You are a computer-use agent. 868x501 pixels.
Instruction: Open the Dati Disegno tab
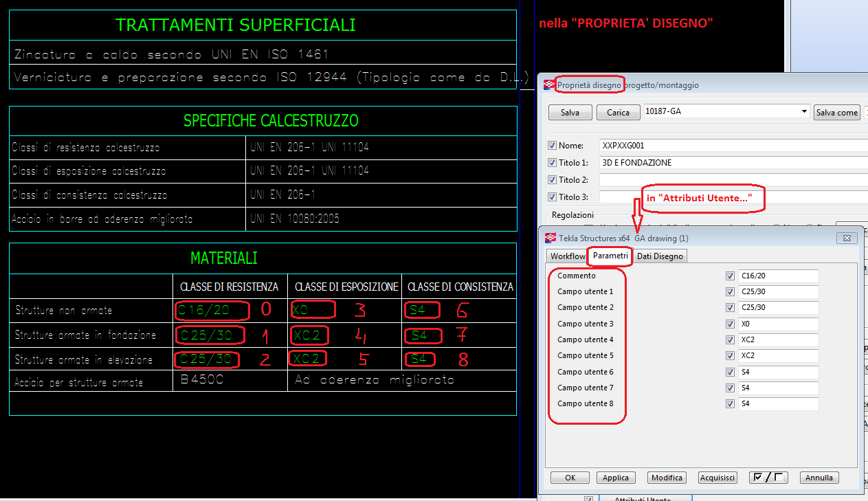coord(659,256)
